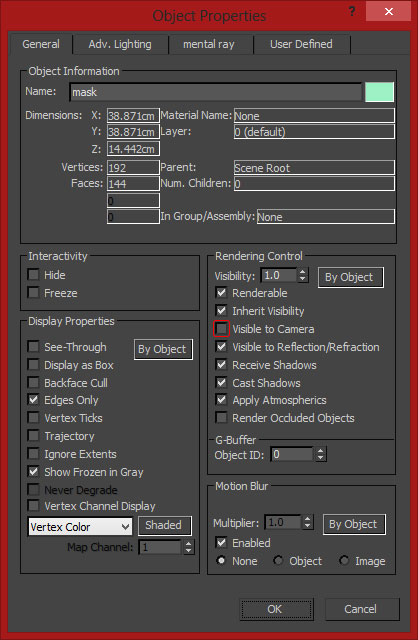Click the help question mark icon
This screenshot has width=418, height=640.
(x=351, y=11)
